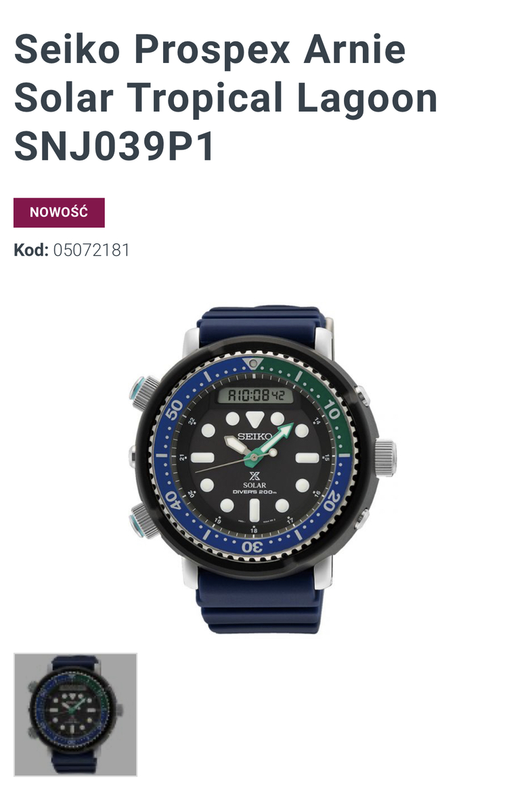Screen dimensions: 526x812
Task: Click the SOLAR text on the dial
Action: [253, 485]
